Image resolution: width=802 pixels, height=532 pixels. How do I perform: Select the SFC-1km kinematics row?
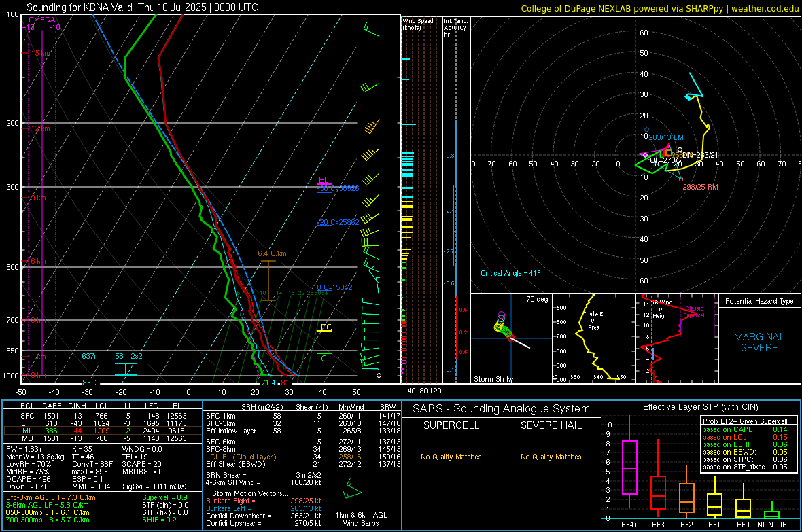pyautogui.click(x=303, y=416)
